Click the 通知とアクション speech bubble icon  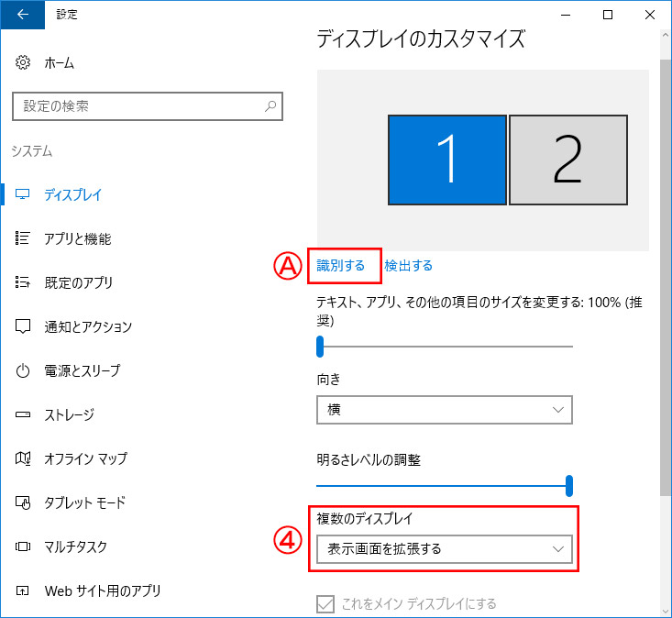[x=23, y=326]
